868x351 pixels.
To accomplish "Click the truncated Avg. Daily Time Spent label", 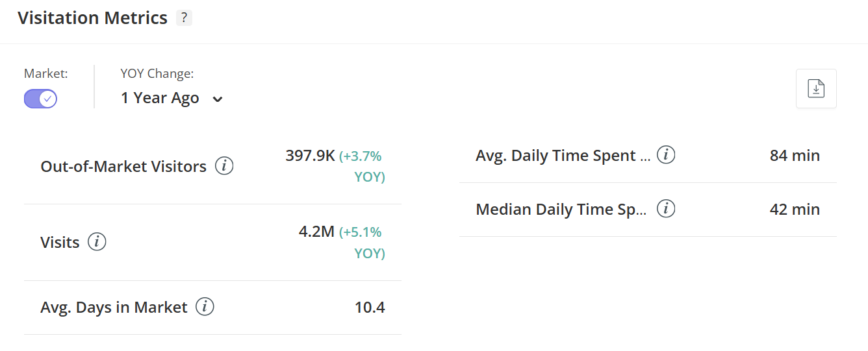I will (x=563, y=156).
